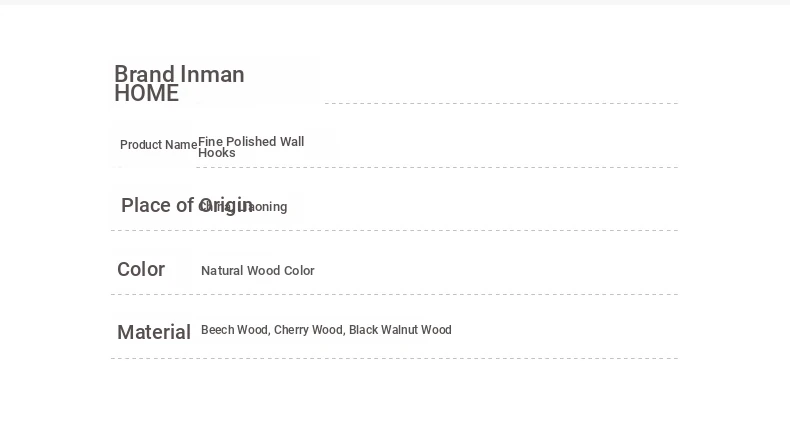Click the dashed divider below Material row
This screenshot has height=434, width=790.
(x=394, y=358)
